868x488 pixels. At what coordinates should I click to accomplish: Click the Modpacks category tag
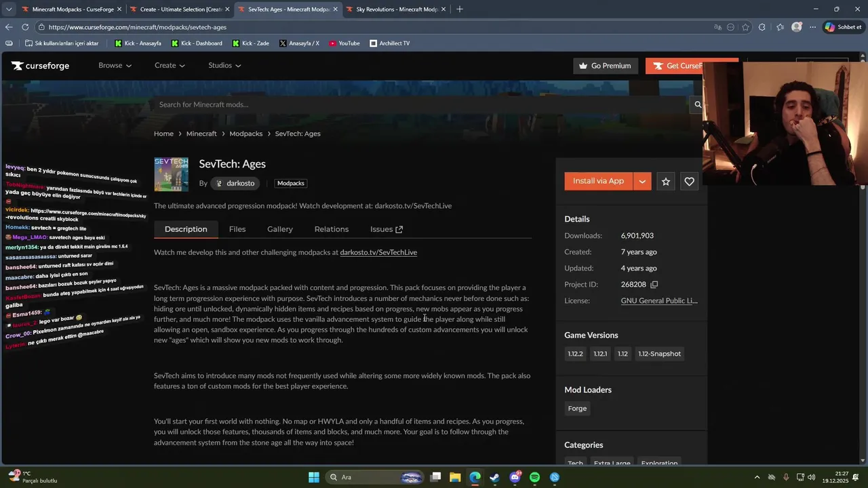pyautogui.click(x=291, y=183)
